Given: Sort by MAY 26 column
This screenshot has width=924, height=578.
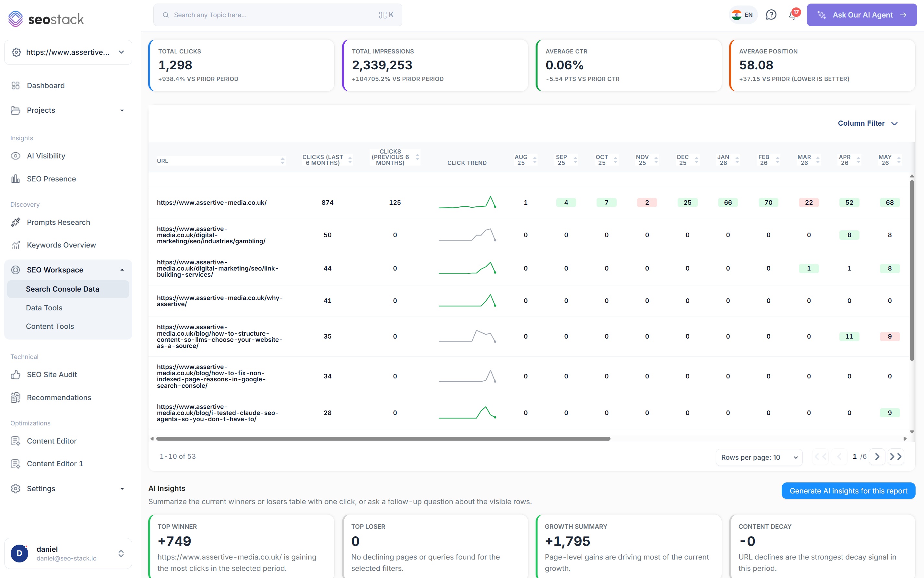Looking at the screenshot, I should pyautogui.click(x=899, y=160).
